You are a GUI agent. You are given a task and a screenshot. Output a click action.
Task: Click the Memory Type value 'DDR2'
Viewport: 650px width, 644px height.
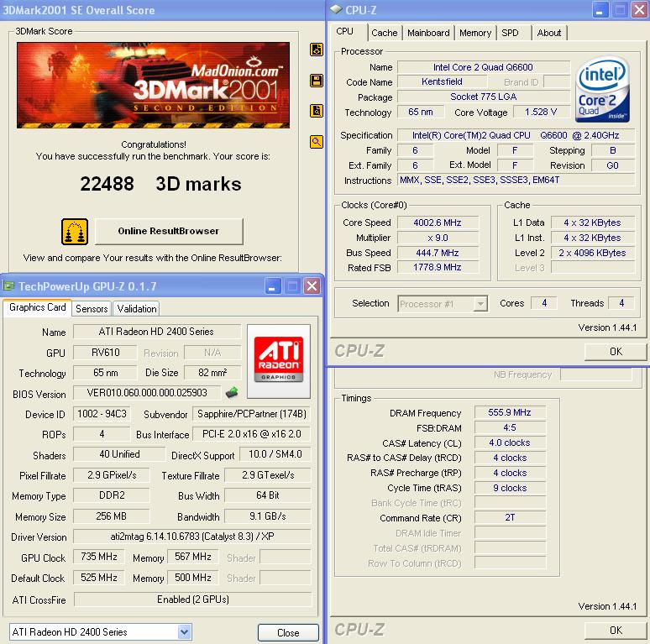pos(112,495)
